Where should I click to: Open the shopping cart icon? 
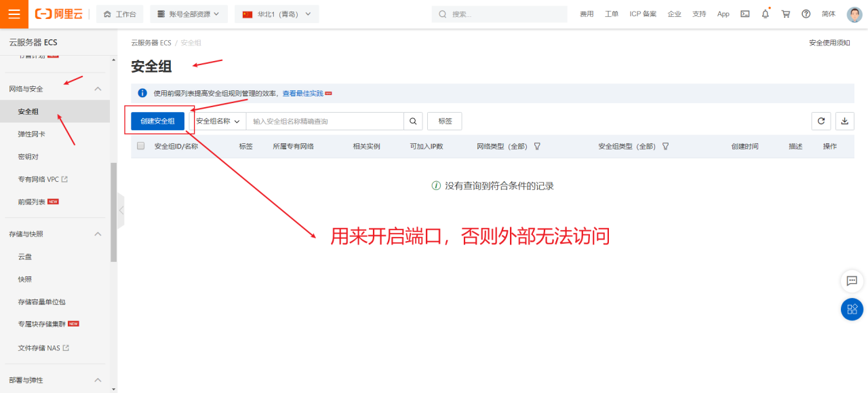[786, 14]
